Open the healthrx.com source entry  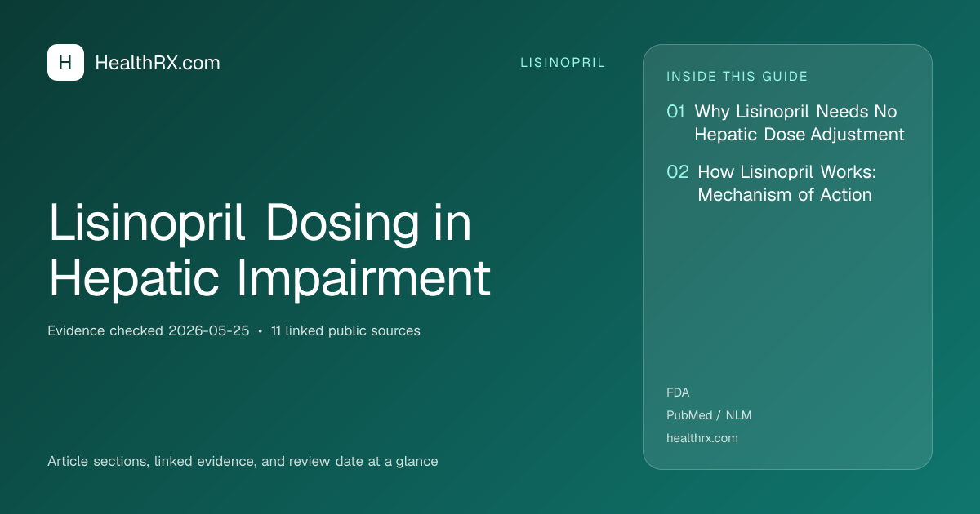pyautogui.click(x=702, y=438)
